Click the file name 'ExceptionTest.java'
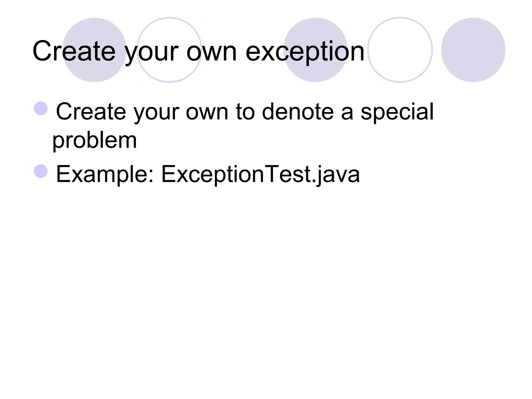Screen dimensions: 532x399 [x=261, y=175]
